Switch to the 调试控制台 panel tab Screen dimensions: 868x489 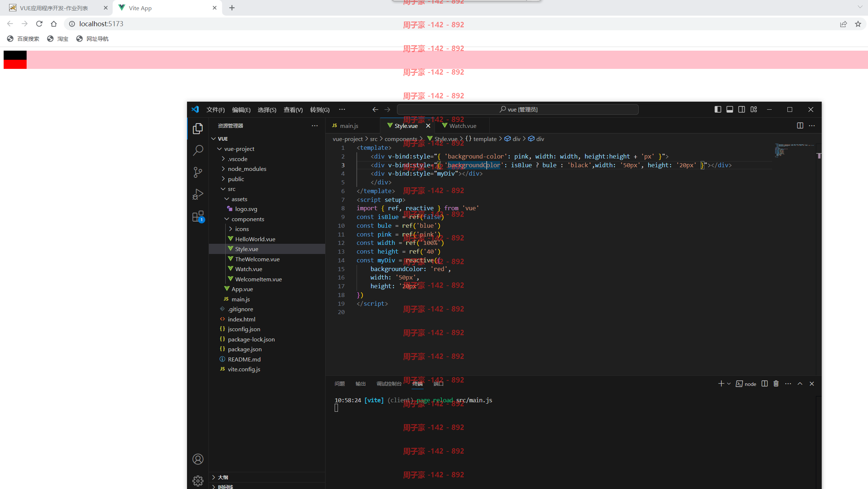tap(389, 384)
